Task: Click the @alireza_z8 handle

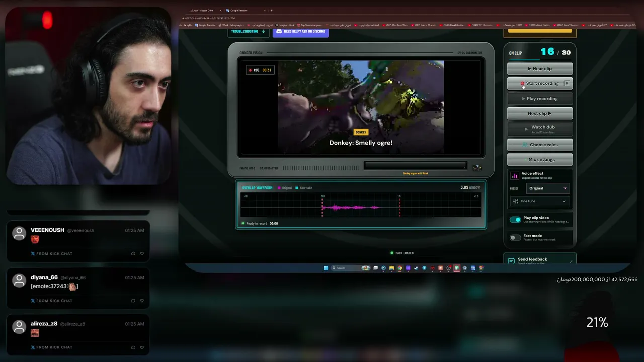Action: click(73, 324)
